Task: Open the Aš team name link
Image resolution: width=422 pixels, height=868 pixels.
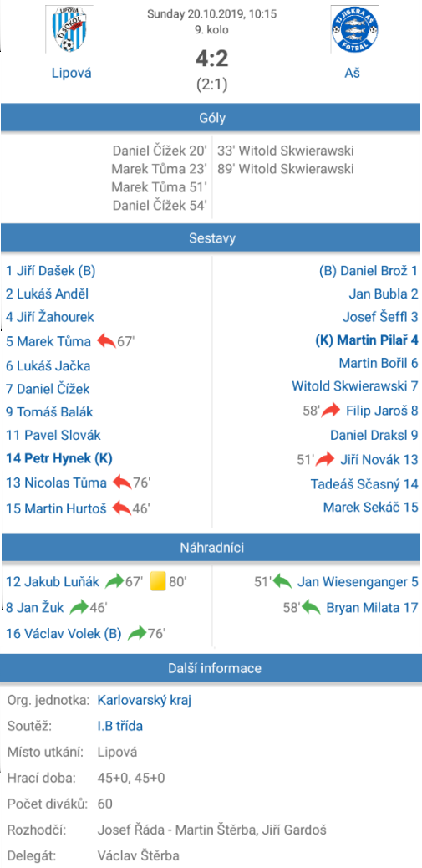Action: [353, 73]
